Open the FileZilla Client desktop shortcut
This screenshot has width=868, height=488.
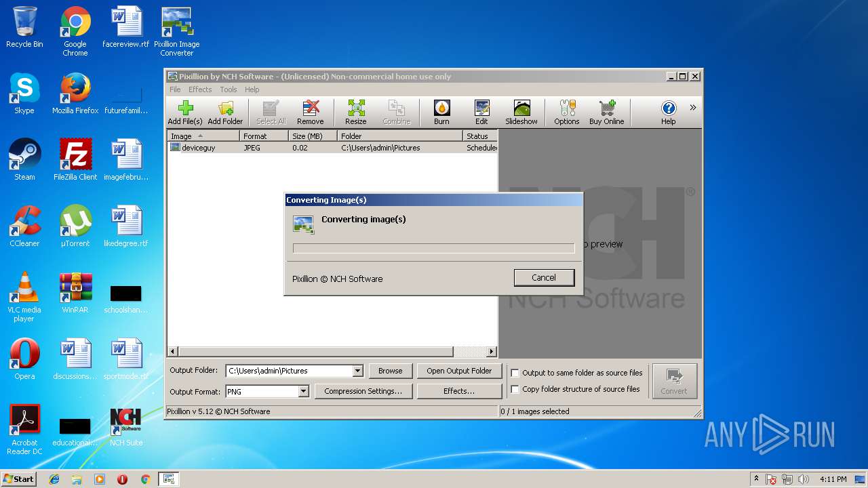pyautogui.click(x=75, y=161)
